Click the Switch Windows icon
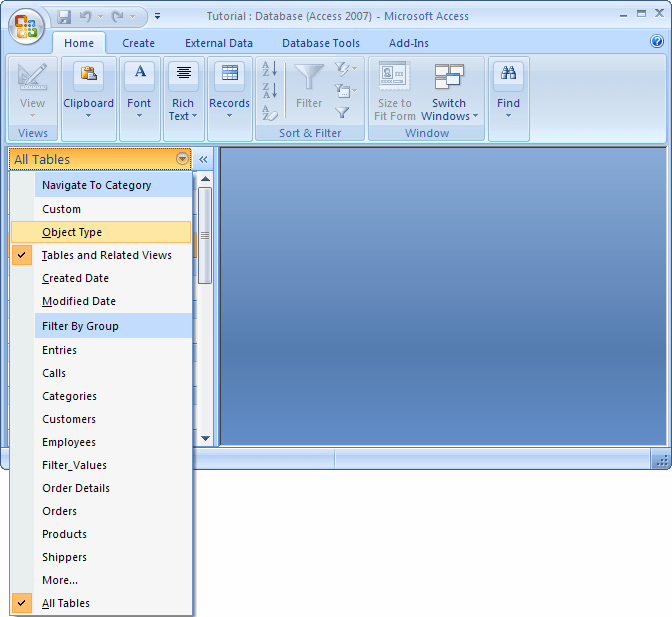 [x=449, y=76]
